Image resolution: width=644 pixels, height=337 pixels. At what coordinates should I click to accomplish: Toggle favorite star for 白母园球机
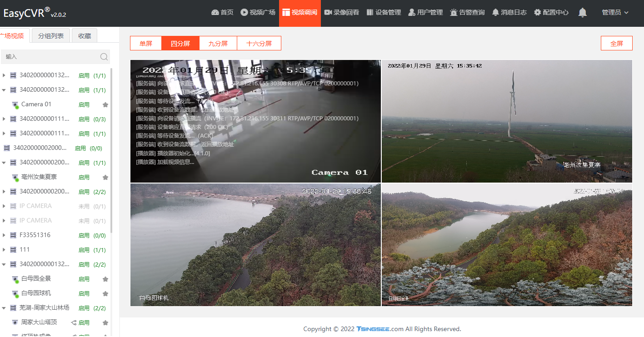[x=105, y=294]
